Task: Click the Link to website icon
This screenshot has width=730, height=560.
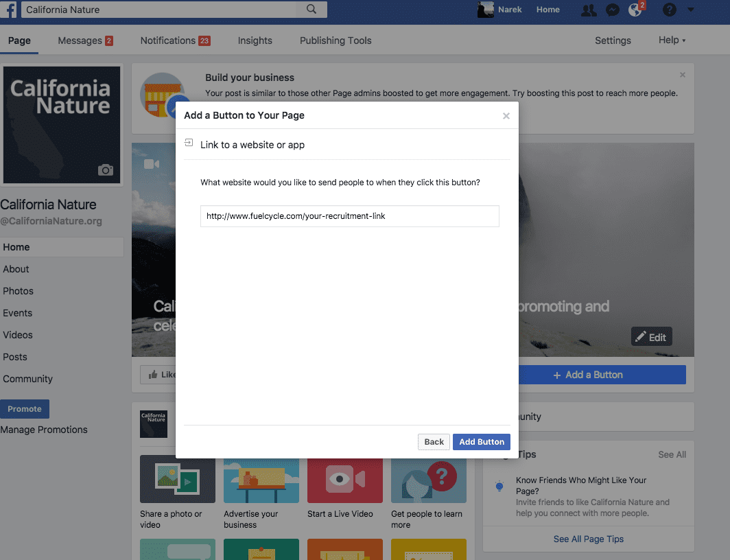Action: click(x=189, y=143)
